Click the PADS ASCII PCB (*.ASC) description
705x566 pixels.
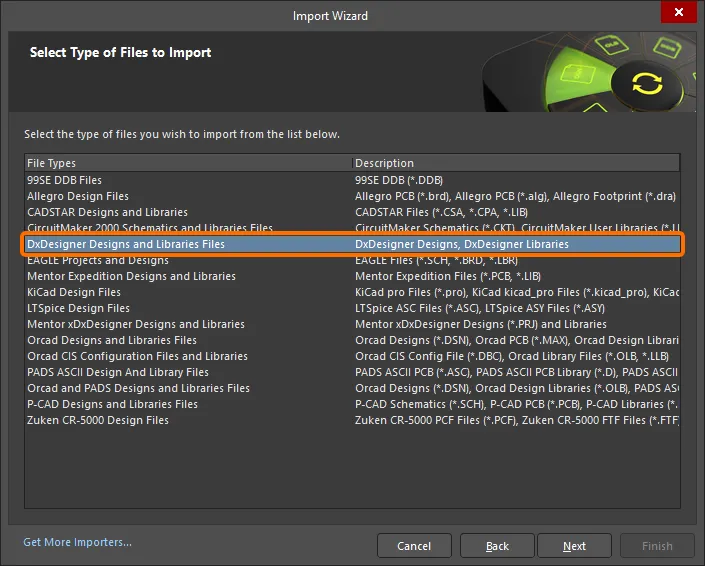(517, 372)
